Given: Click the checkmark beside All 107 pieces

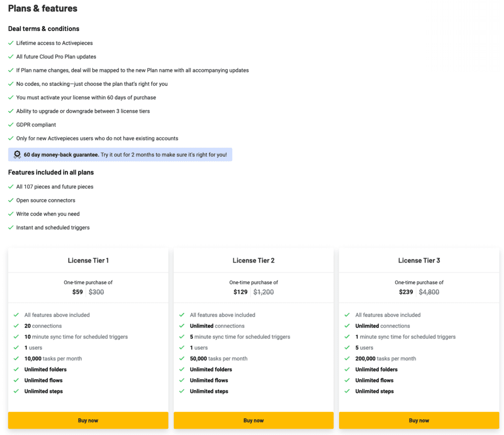Looking at the screenshot, I should pos(11,187).
